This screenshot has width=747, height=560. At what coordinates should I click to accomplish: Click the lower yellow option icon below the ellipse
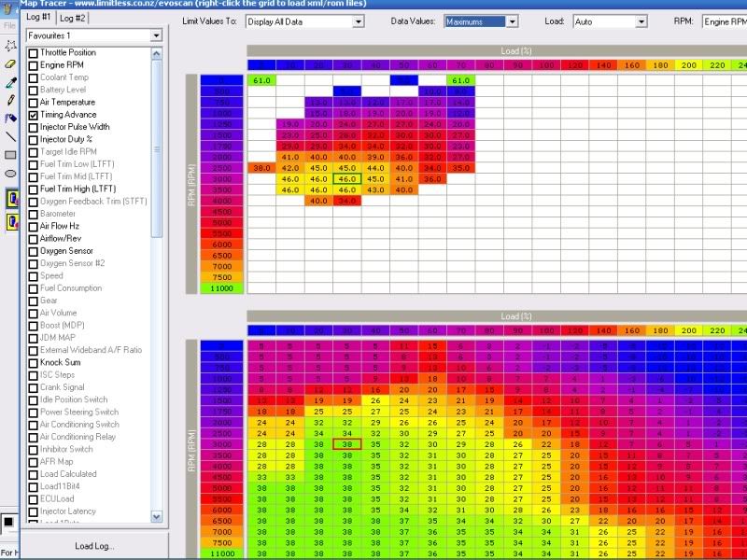pos(12,221)
